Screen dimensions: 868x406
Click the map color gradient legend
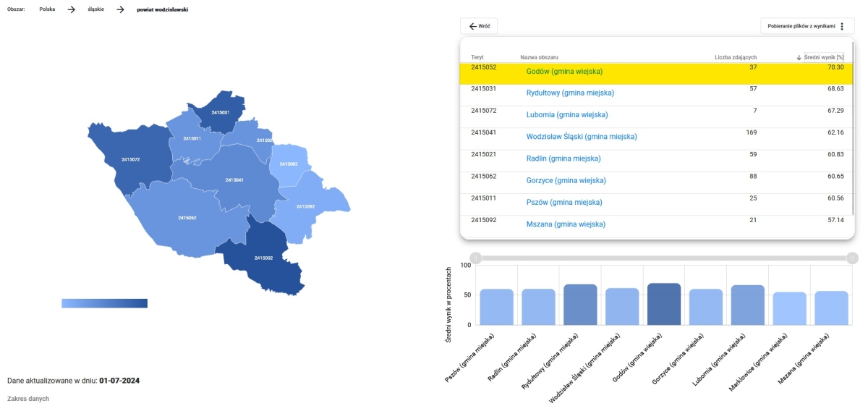(104, 303)
